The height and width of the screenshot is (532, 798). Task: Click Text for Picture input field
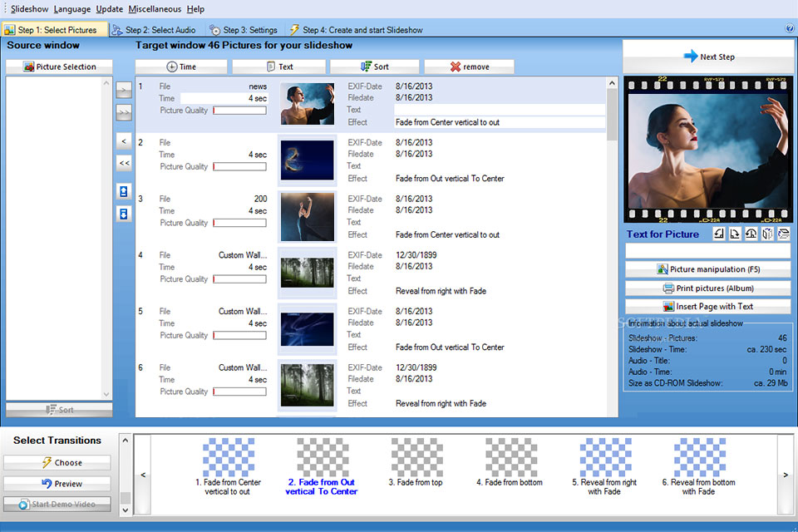click(x=708, y=250)
